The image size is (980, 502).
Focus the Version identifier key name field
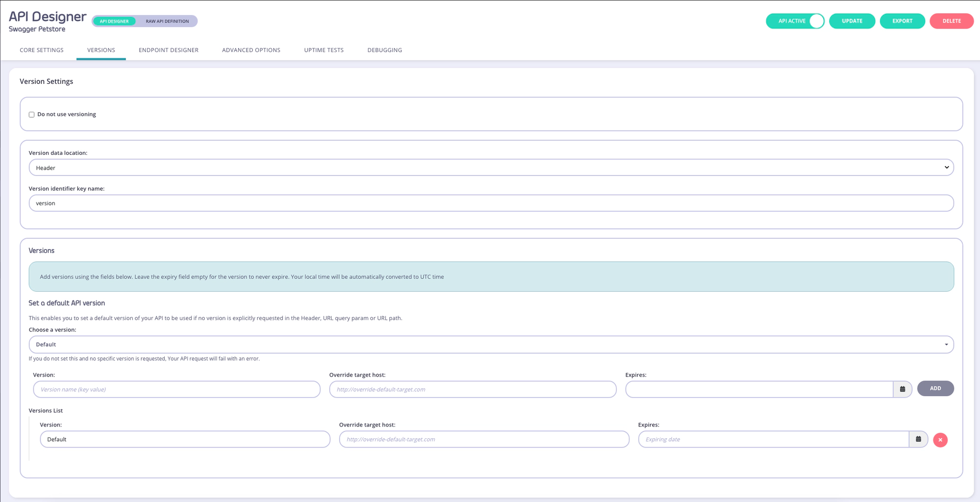click(491, 203)
